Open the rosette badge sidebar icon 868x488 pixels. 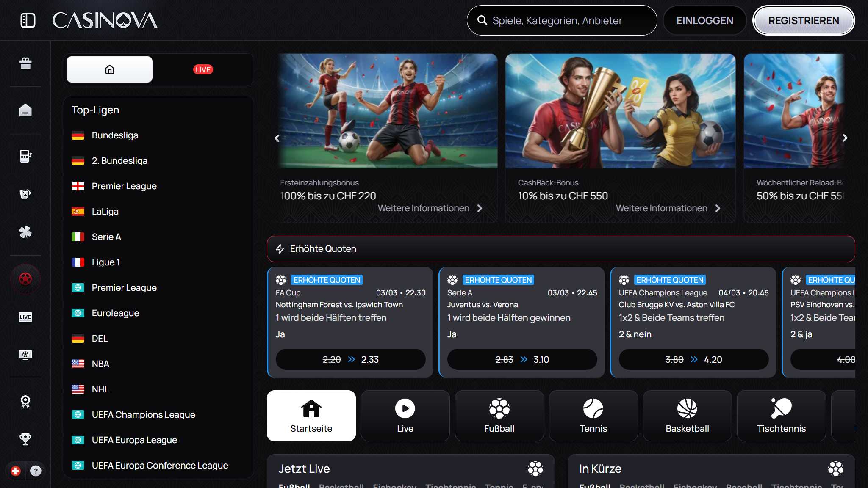[x=25, y=401]
